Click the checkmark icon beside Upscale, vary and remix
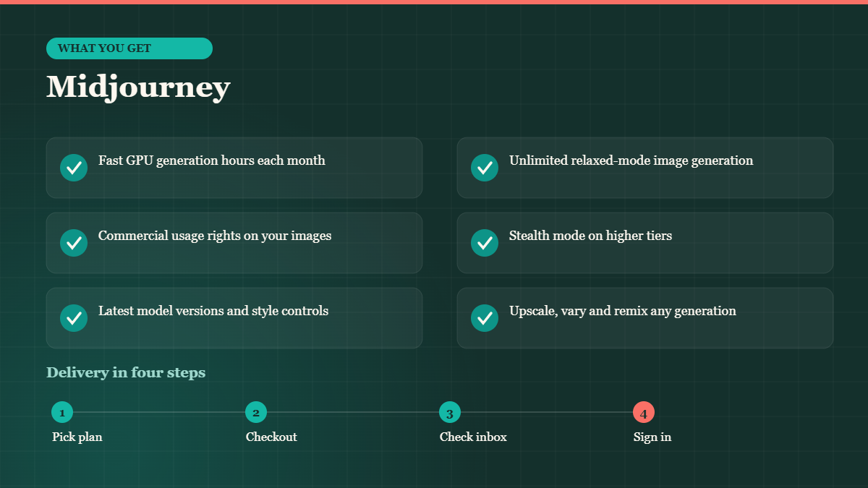The height and width of the screenshot is (488, 868). coord(485,318)
